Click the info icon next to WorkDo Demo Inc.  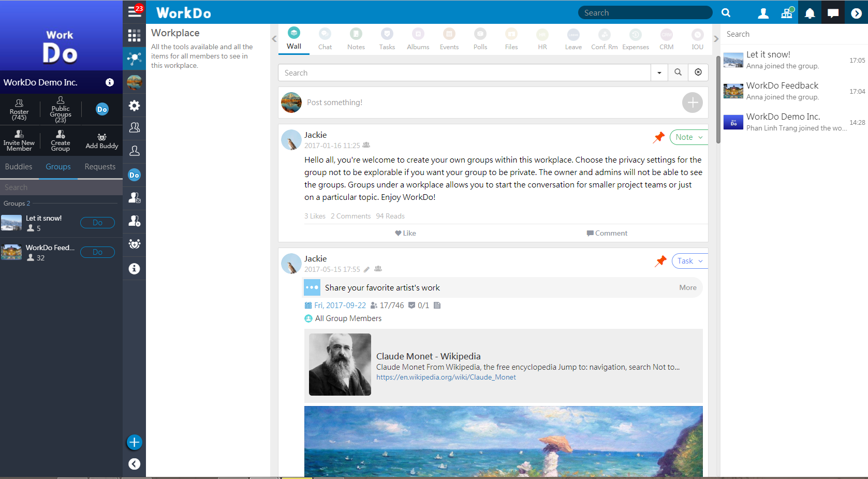tap(110, 82)
